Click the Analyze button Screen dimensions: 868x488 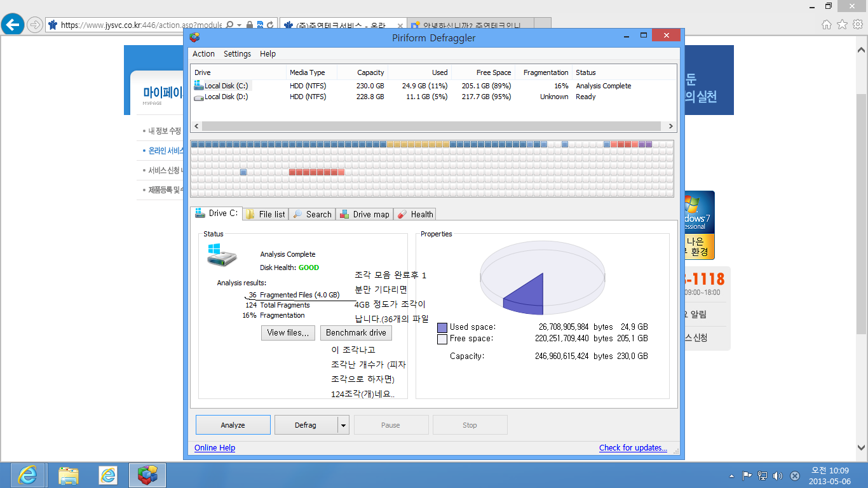(233, 425)
